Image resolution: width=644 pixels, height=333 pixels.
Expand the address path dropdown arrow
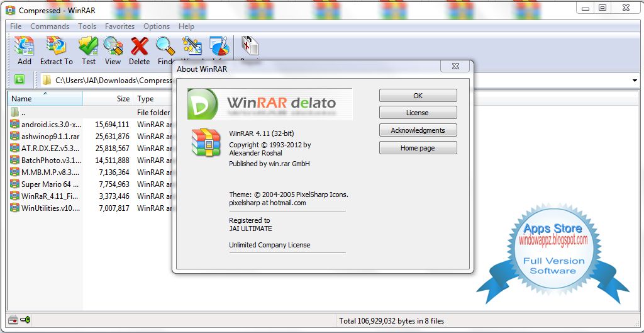click(x=635, y=81)
